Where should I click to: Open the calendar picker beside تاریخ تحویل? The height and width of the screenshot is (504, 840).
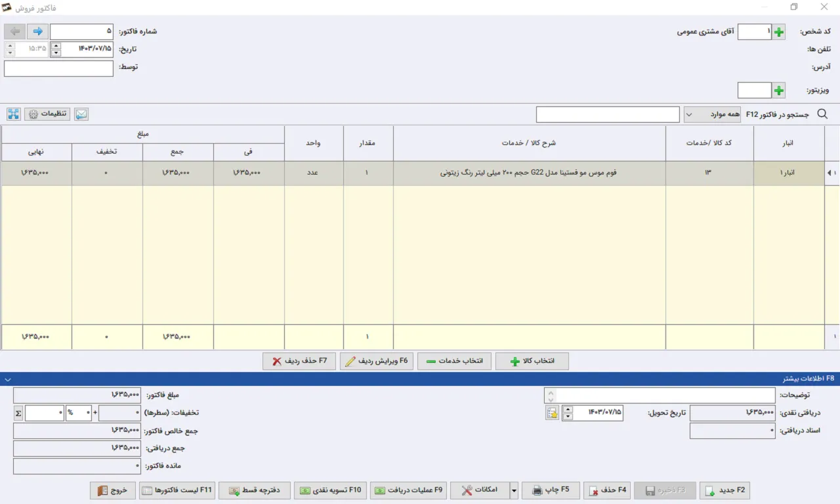[552, 413]
